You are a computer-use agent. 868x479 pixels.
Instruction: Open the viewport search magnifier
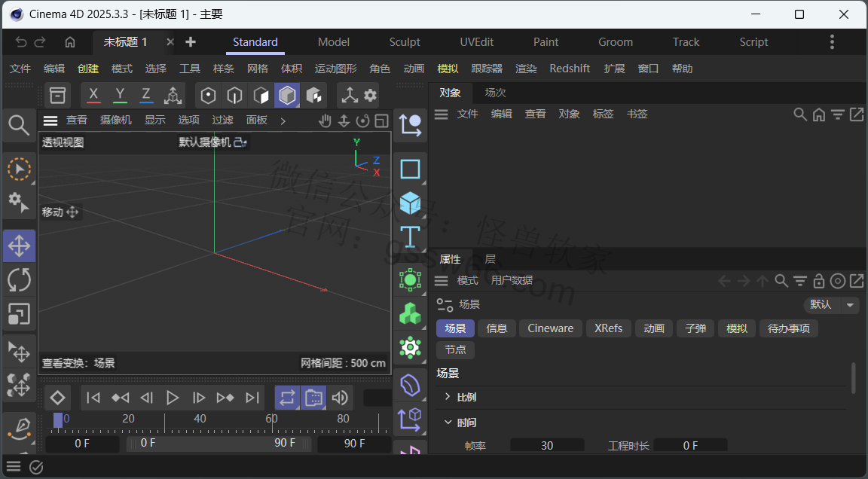pos(19,126)
